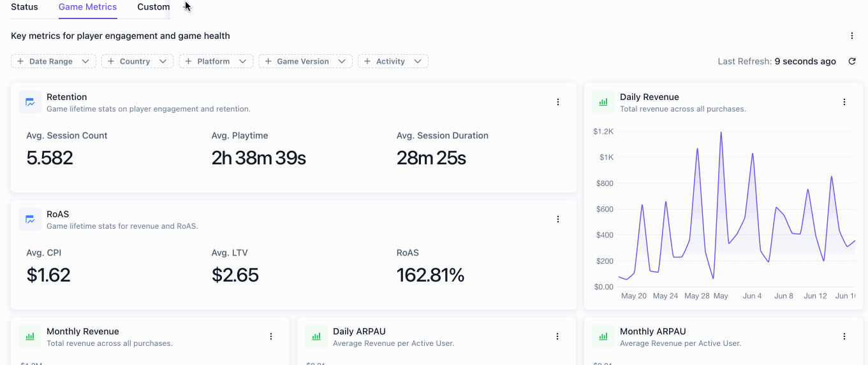Click the Monthly ARPAU card title
This screenshot has height=365, width=868.
[653, 331]
